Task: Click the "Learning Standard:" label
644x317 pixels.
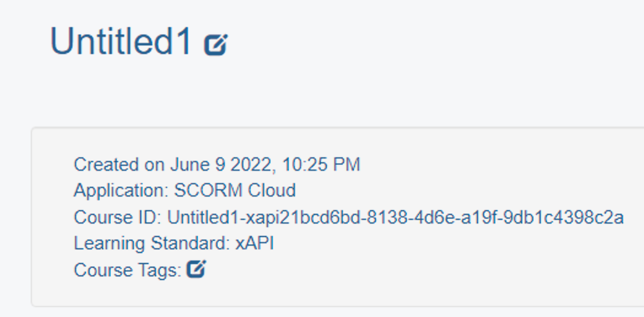Action: pyautogui.click(x=152, y=244)
